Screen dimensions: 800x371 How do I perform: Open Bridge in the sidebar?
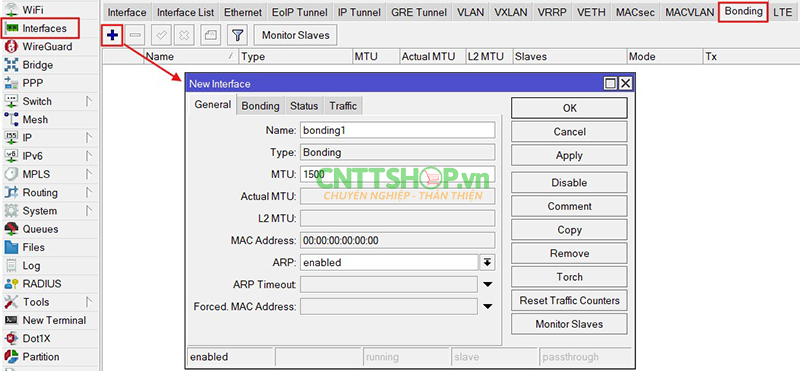37,65
